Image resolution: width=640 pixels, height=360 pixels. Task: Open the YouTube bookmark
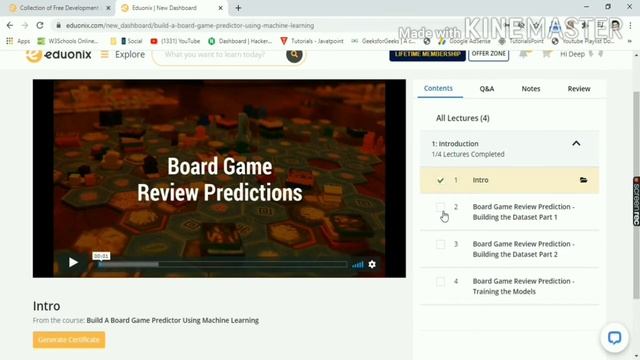(x=175, y=41)
